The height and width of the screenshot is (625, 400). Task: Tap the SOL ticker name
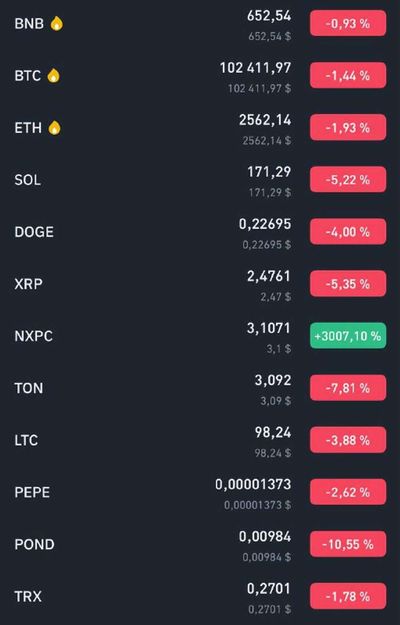[x=27, y=180]
